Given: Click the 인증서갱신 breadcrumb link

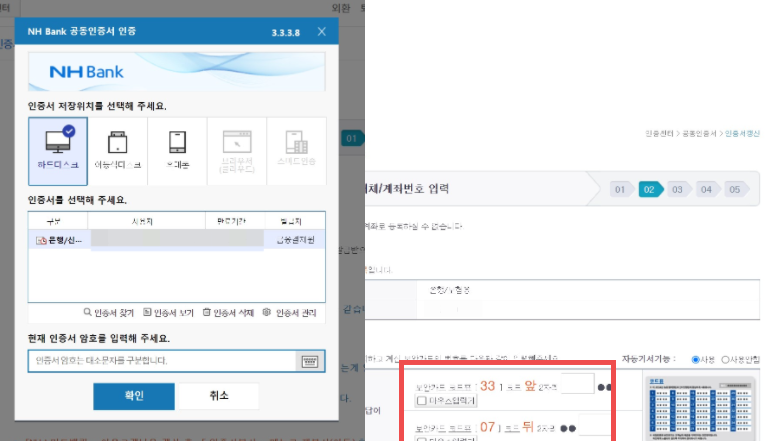Looking at the screenshot, I should tap(742, 133).
